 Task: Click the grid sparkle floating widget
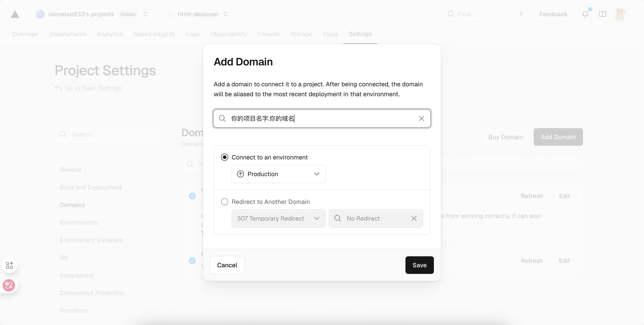9,265
